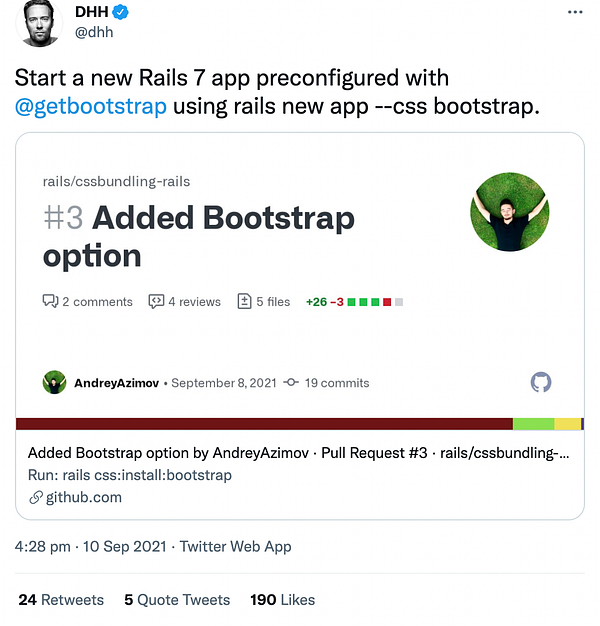Click the GitHub octocat logo icon
This screenshot has width=600, height=626.
pos(541,382)
